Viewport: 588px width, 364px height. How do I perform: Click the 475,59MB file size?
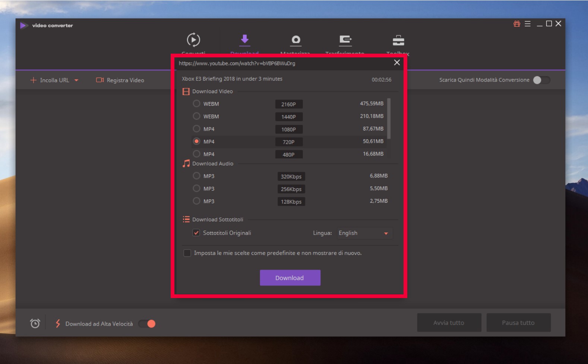[x=372, y=104]
